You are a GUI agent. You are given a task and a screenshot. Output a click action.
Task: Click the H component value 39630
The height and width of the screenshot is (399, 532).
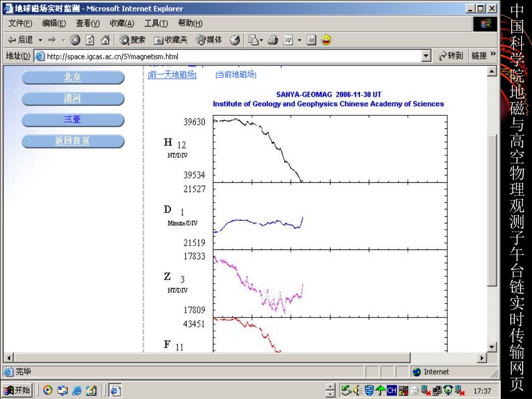click(194, 122)
